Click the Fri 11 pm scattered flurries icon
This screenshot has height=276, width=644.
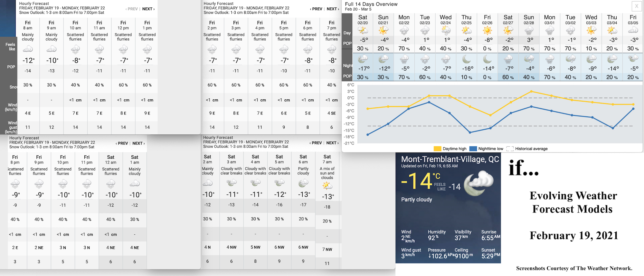tap(87, 184)
